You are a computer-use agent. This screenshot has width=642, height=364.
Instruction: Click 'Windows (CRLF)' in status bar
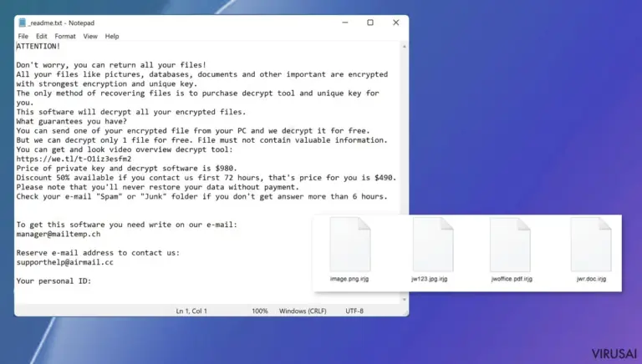[303, 311]
